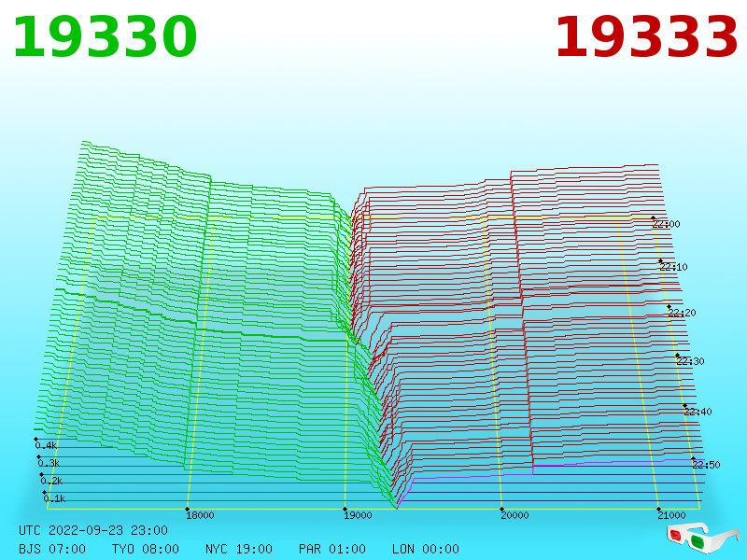Screen dimensions: 747x560
Task: Click the PAR 01:00 time label
Action: 332,549
